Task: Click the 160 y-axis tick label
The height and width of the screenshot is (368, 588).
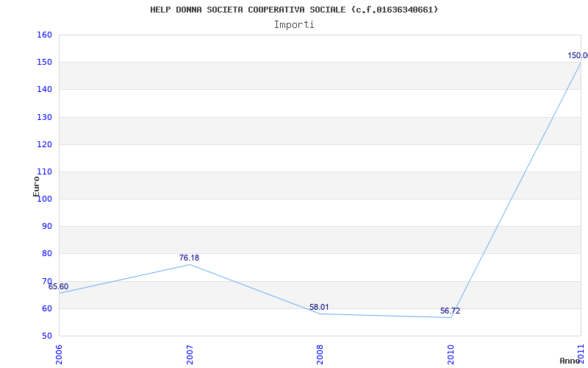Action: 44,35
